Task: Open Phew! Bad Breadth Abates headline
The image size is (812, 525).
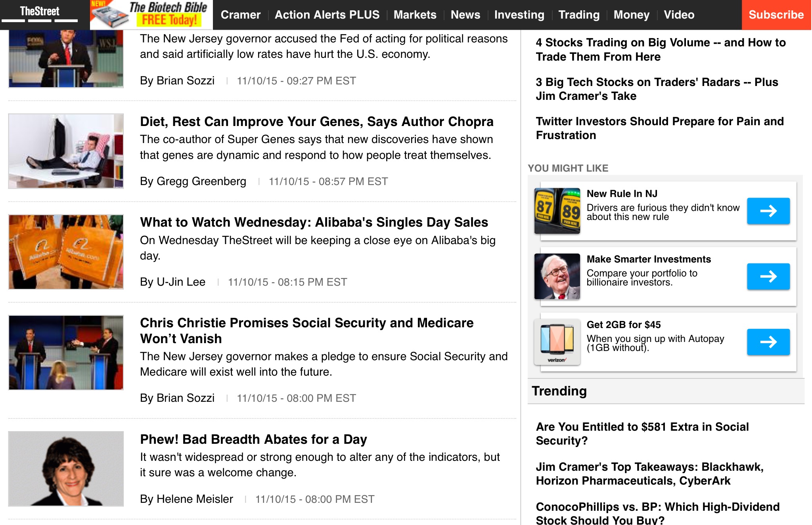Action: click(253, 439)
